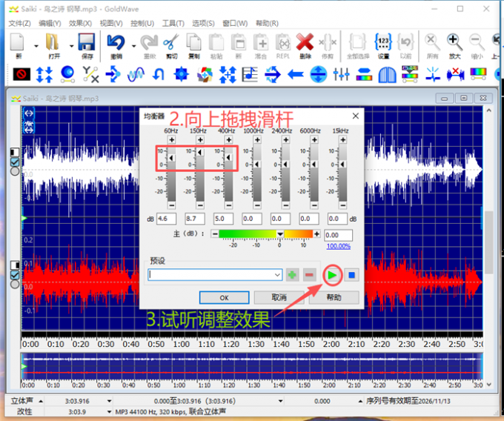Open the dropdown arrow beside Open (打开)
This screenshot has width=504, height=421.
[x=71, y=44]
